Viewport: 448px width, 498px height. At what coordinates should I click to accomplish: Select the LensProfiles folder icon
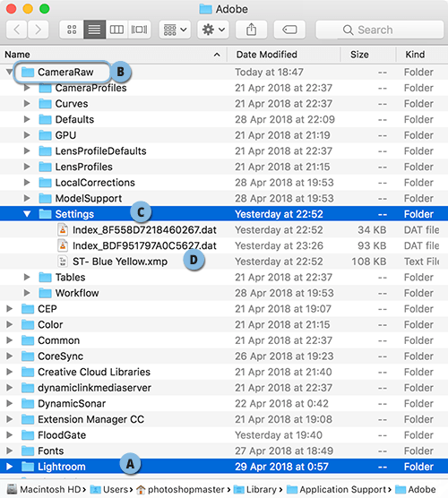pos(45,167)
